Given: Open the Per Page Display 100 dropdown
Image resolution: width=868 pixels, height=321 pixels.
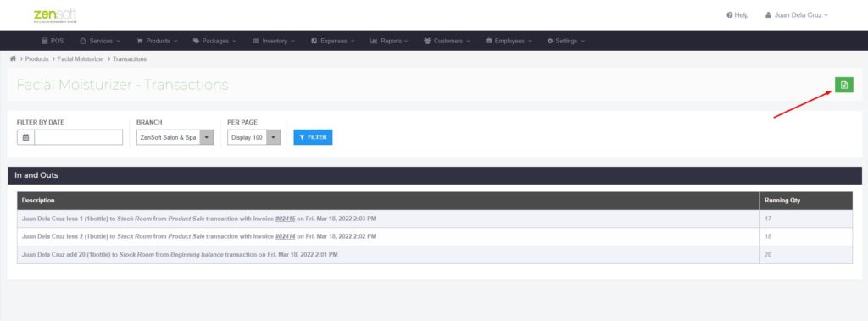Looking at the screenshot, I should tap(253, 137).
